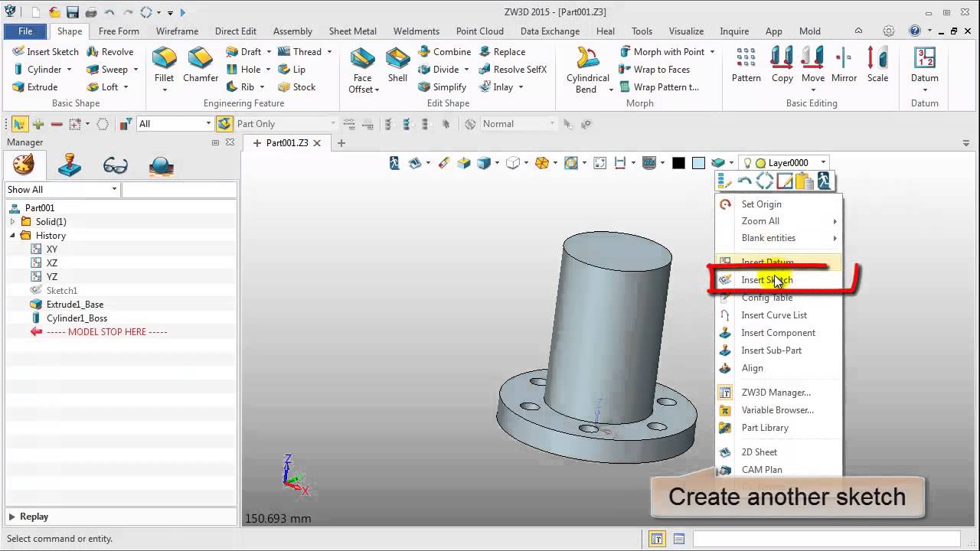
Task: Add a new document tab
Action: pyautogui.click(x=341, y=142)
